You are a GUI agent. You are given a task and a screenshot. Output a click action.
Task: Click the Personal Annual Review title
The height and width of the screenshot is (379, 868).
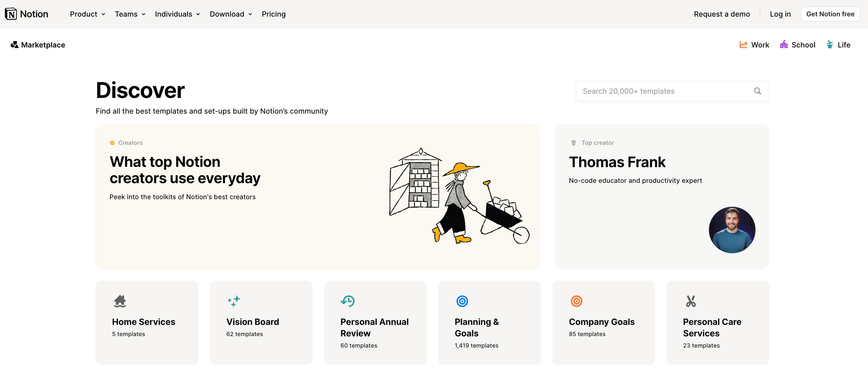374,328
